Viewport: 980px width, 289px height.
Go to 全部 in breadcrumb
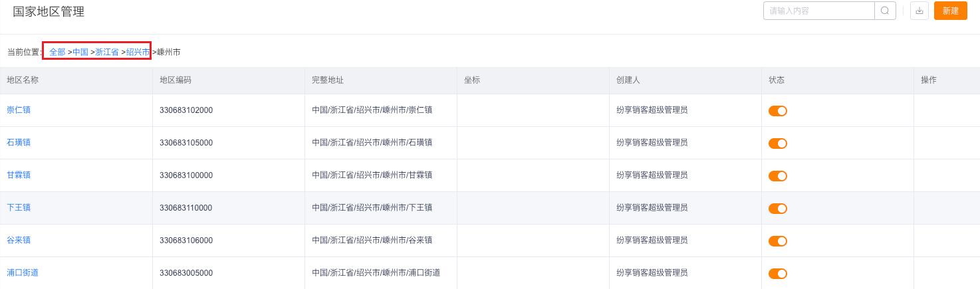57,52
